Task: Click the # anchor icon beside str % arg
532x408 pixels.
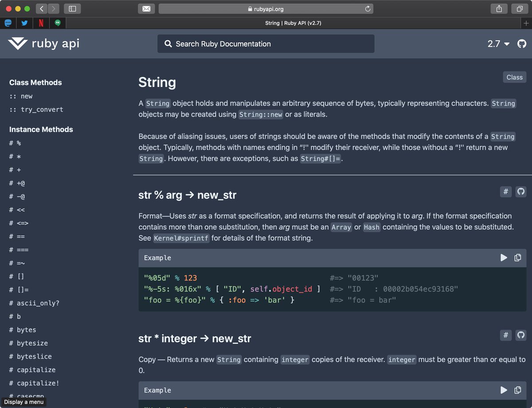Action: pos(506,192)
